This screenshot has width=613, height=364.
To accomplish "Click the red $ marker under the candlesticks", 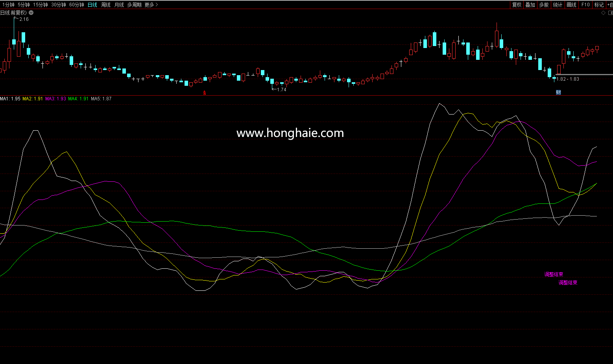I will coord(205,93).
